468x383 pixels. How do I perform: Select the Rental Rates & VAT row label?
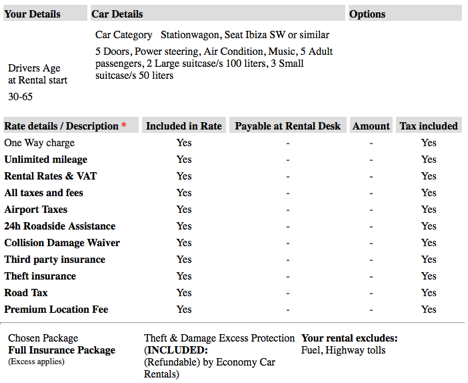50,176
